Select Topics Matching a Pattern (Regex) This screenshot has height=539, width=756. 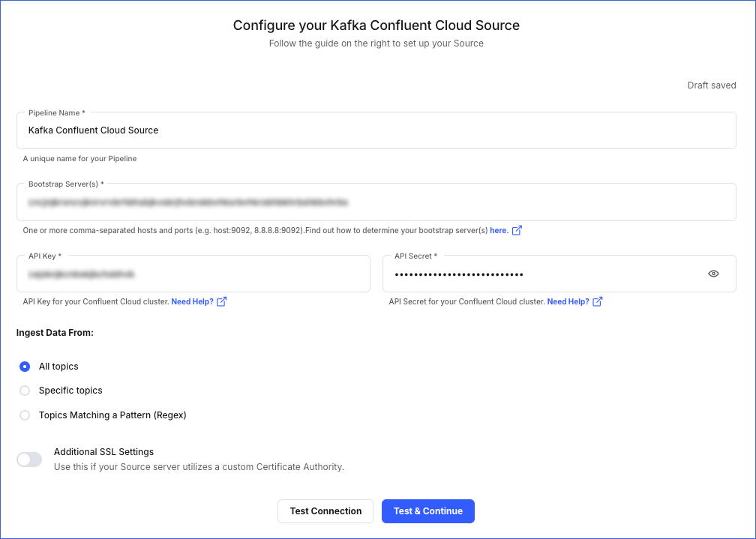point(25,415)
